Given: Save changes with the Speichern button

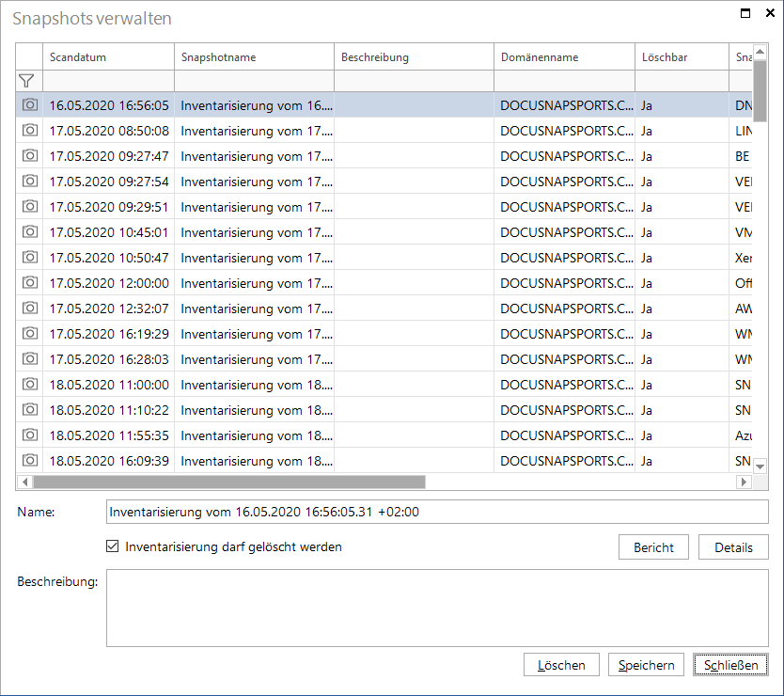Looking at the screenshot, I should click(646, 665).
